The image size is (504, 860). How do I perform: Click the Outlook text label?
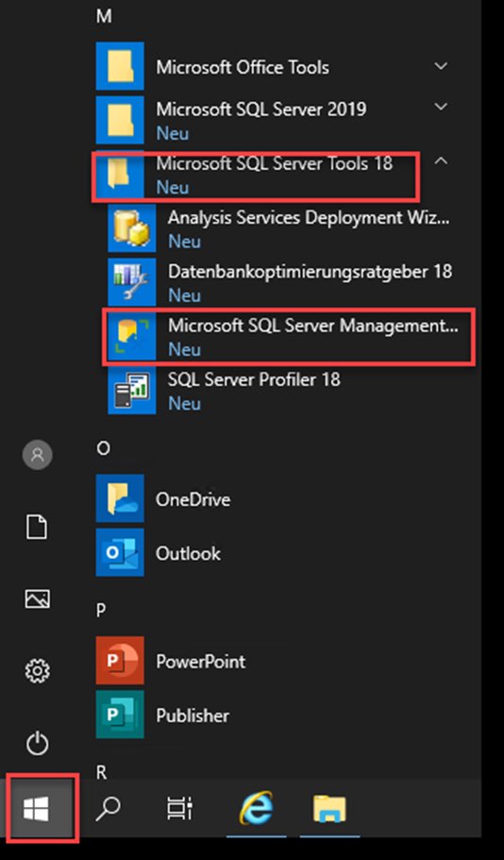tap(188, 553)
